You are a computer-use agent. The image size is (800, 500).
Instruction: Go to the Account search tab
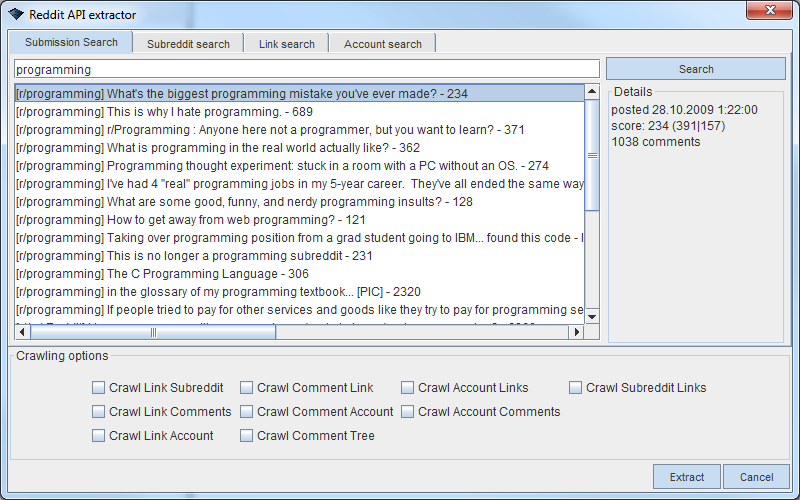pos(382,44)
